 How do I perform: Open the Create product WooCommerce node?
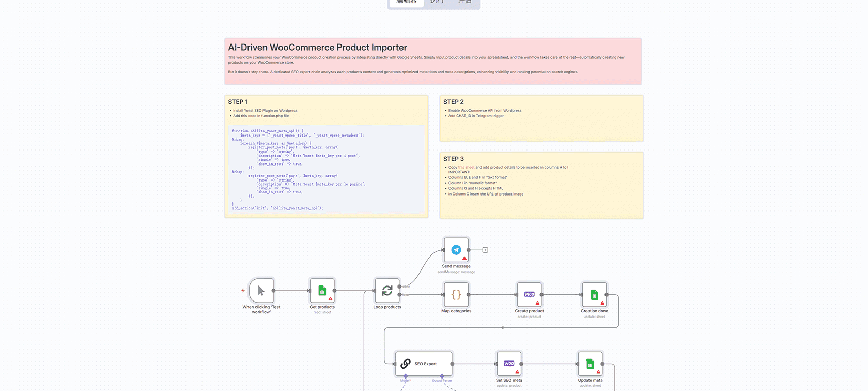click(x=529, y=295)
